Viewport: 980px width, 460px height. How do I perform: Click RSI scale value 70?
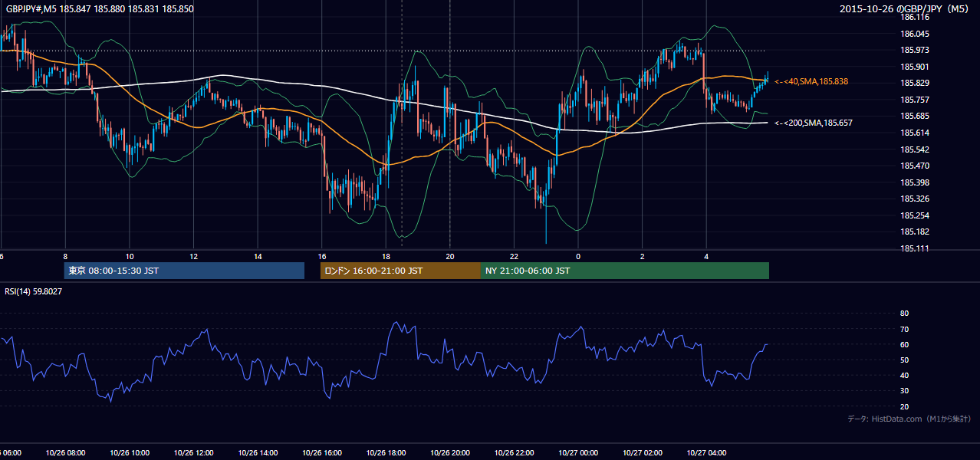(x=904, y=329)
